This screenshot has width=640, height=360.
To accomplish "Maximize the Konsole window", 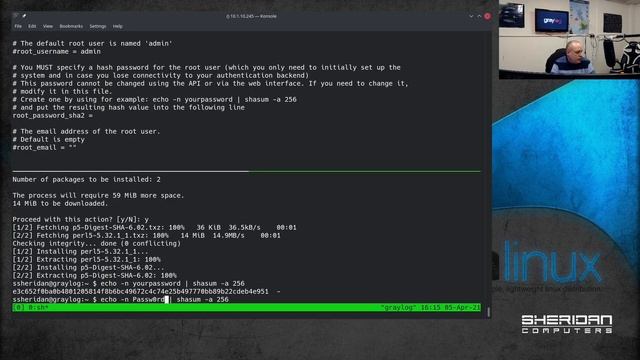I will pos(479,16).
